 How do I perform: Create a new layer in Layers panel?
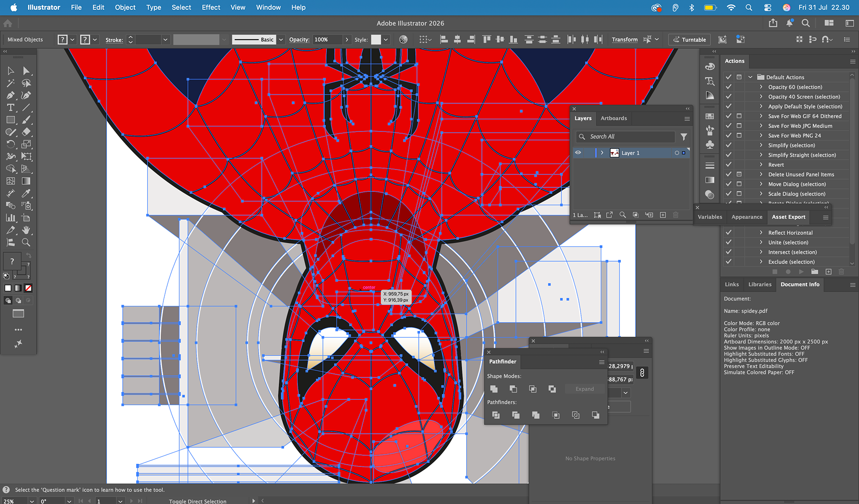(663, 215)
